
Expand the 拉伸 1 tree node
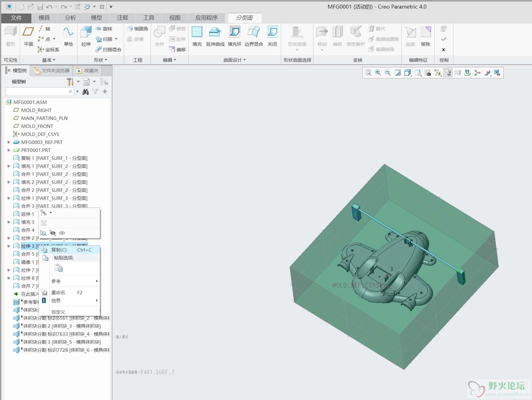9,198
